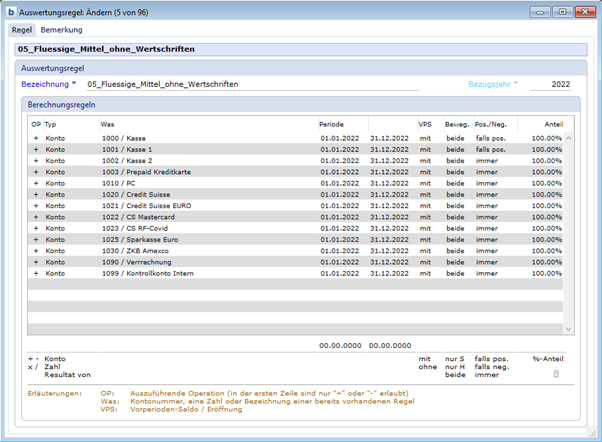The width and height of the screenshot is (602, 442).
Task: Click the trash delete icon below %-Anteil
Action: tap(556, 373)
